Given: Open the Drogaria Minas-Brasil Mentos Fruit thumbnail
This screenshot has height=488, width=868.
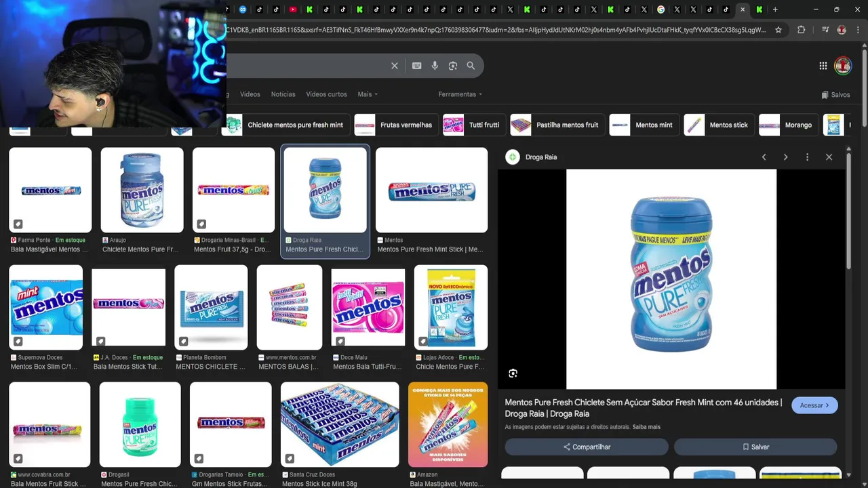Looking at the screenshot, I should [x=233, y=190].
